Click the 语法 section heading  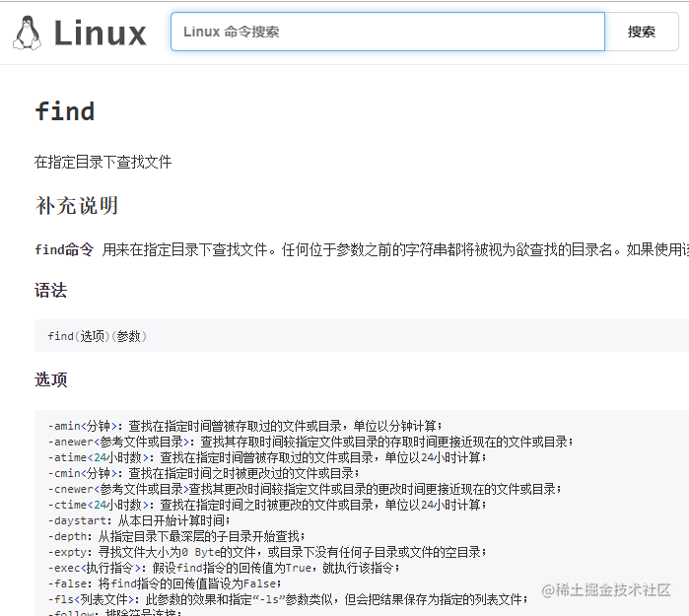pos(51,291)
